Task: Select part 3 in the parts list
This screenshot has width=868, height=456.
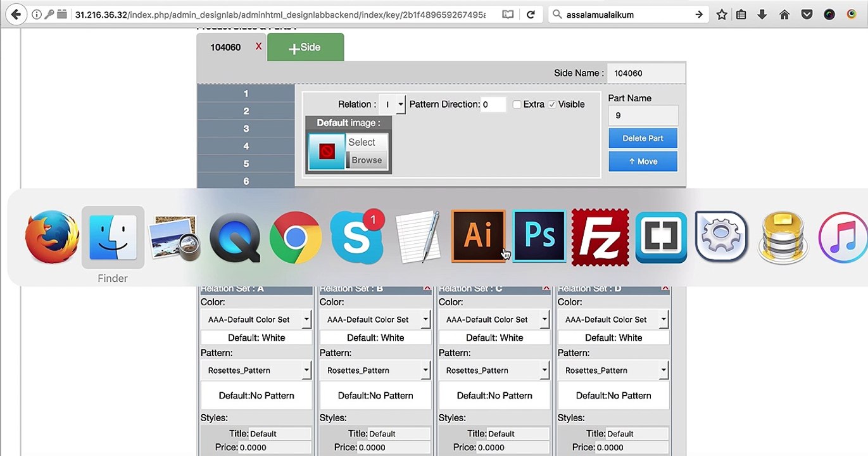Action: pos(246,129)
